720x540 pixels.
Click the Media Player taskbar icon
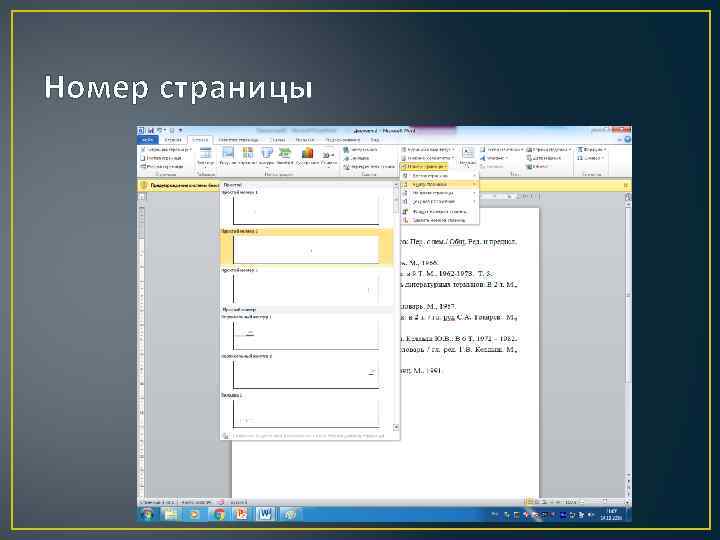194,514
